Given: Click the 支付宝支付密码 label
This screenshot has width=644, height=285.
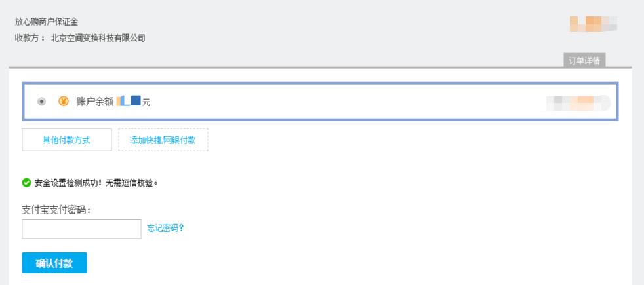Looking at the screenshot, I should tap(56, 210).
